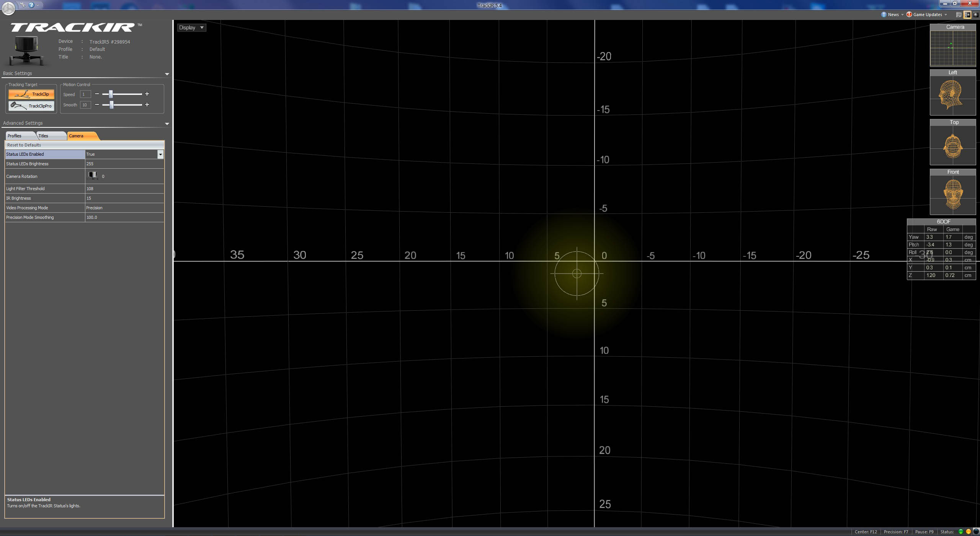Collapse the Basic Settings section arrow
This screenshot has height=536, width=980.
[167, 74]
